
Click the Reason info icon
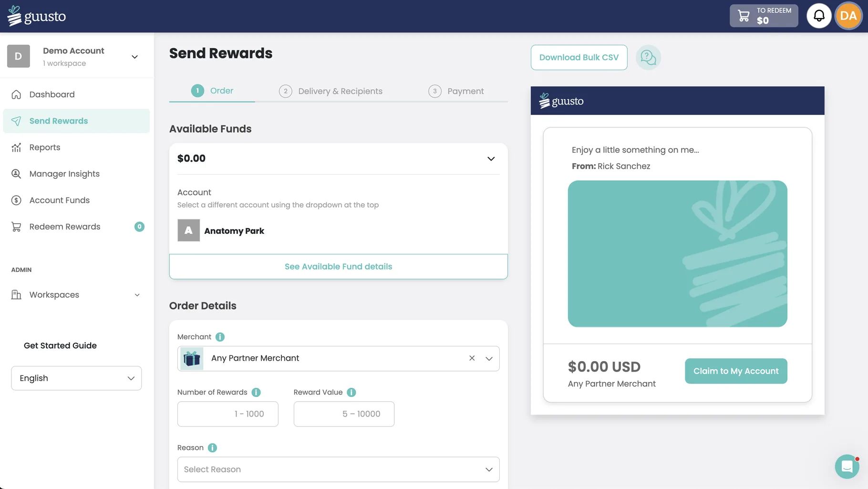pyautogui.click(x=212, y=447)
